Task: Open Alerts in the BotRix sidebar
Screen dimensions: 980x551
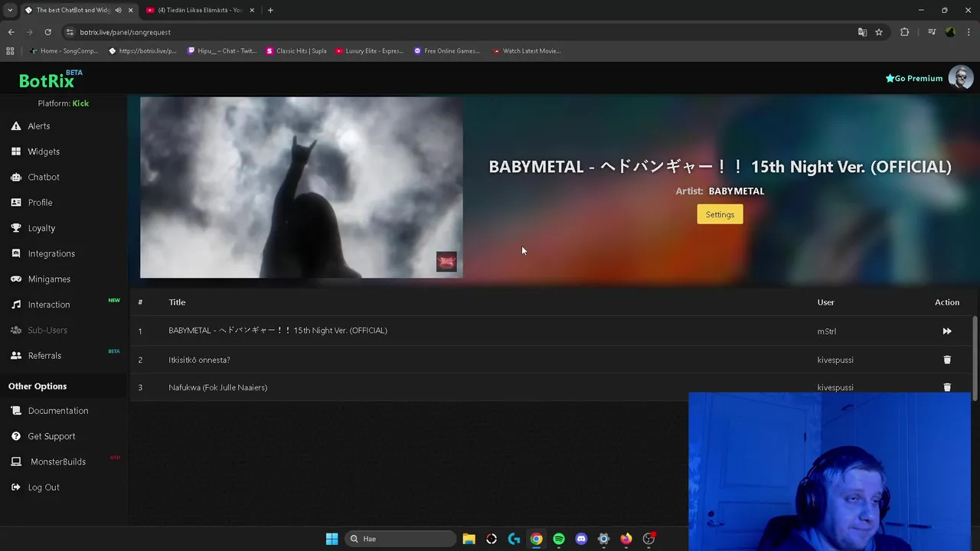Action: (x=39, y=126)
